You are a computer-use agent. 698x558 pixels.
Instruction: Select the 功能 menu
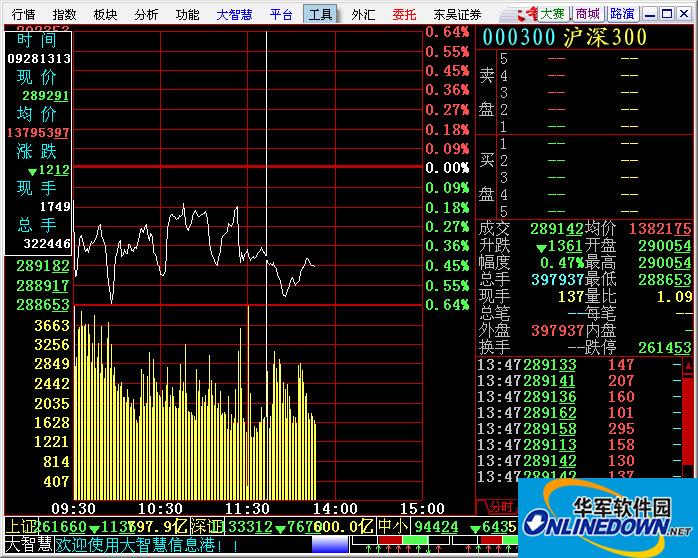(187, 14)
